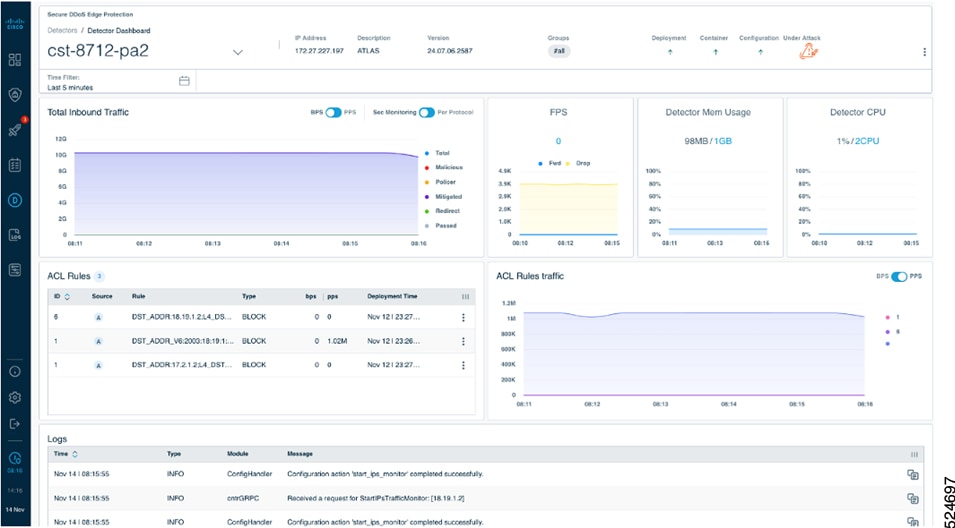Select the Detectors 'D' sidebar icon
The image size is (955, 528).
(15, 200)
